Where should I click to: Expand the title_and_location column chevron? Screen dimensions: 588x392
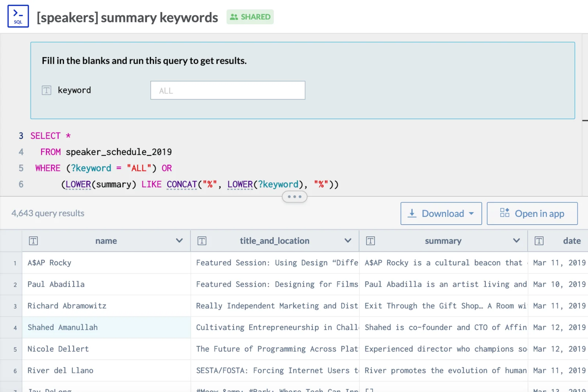[x=348, y=241]
